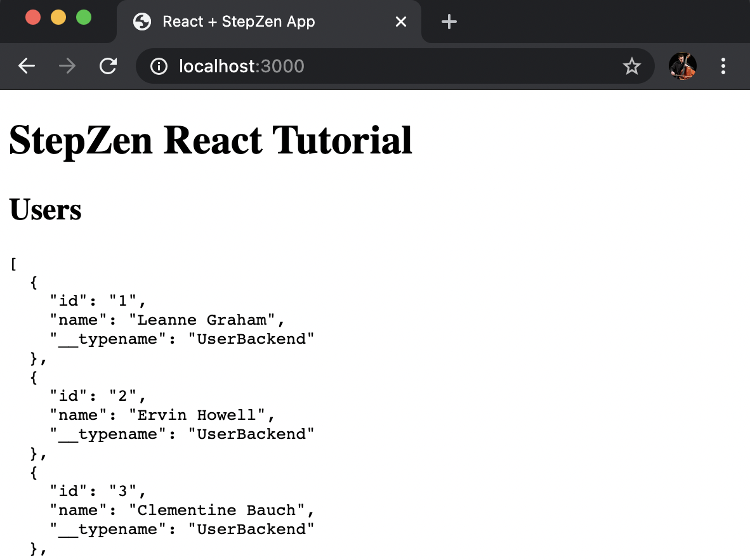Viewport: 750px width, 560px height.
Task: Click the Ervin Howell name value
Action: pyautogui.click(x=197, y=415)
